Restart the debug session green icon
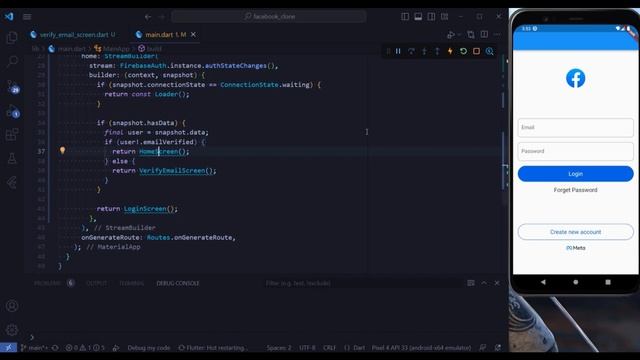The height and width of the screenshot is (360, 640). 463,51
